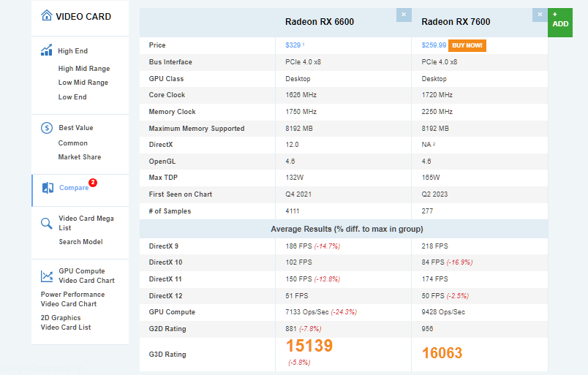The height and width of the screenshot is (375, 588).
Task: Click the GPU Class row label
Action: (x=166, y=79)
